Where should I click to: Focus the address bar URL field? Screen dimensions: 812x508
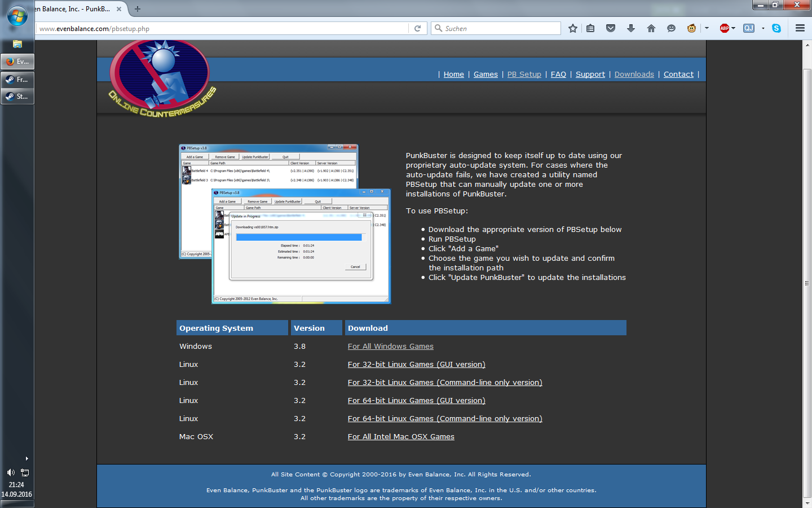223,28
